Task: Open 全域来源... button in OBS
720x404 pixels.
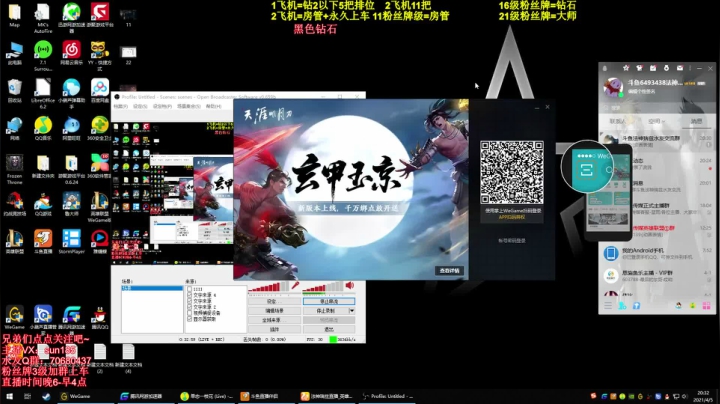Action: point(274,320)
